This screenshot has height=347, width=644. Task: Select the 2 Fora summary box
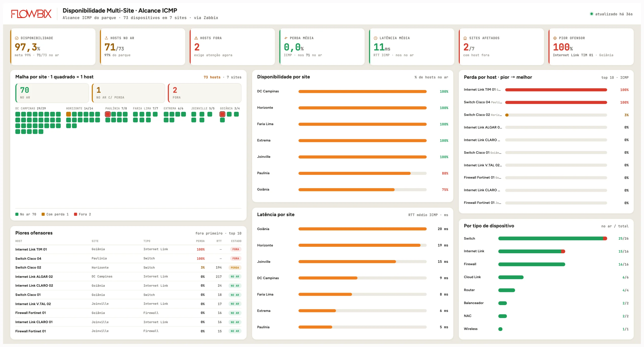pyautogui.click(x=205, y=93)
